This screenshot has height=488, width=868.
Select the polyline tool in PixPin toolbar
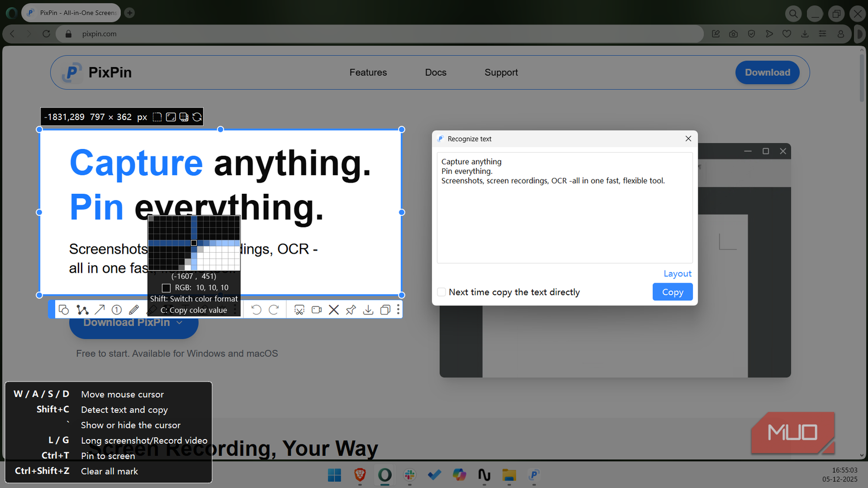point(82,310)
